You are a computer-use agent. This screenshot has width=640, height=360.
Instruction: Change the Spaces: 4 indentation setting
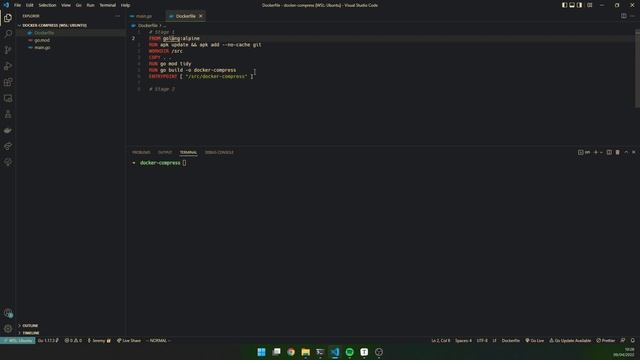(463, 340)
